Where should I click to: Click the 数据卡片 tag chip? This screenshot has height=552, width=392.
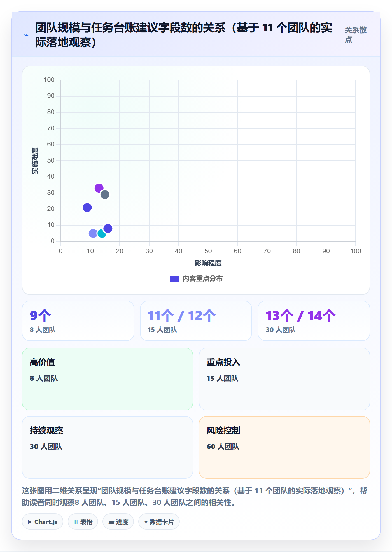click(159, 522)
